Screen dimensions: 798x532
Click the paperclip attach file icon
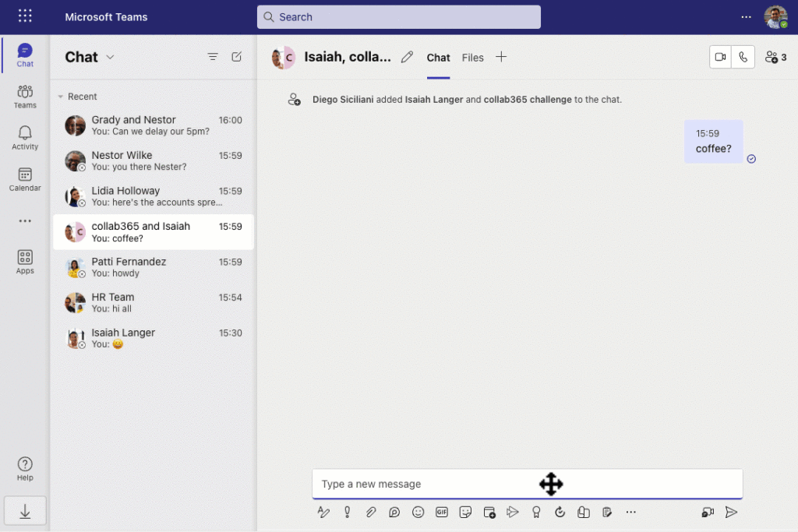(x=371, y=512)
